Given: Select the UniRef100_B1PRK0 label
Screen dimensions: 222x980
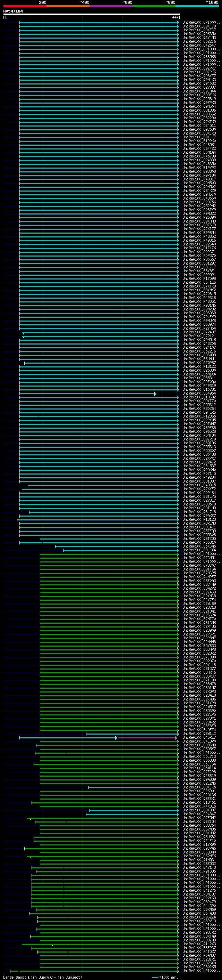Looking at the screenshot, I should click(199, 141).
